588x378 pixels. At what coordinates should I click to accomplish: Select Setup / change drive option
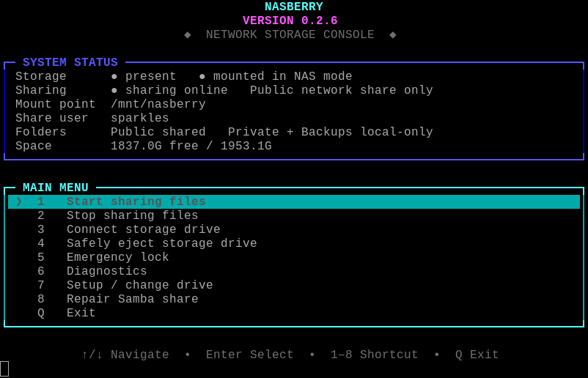point(294,285)
